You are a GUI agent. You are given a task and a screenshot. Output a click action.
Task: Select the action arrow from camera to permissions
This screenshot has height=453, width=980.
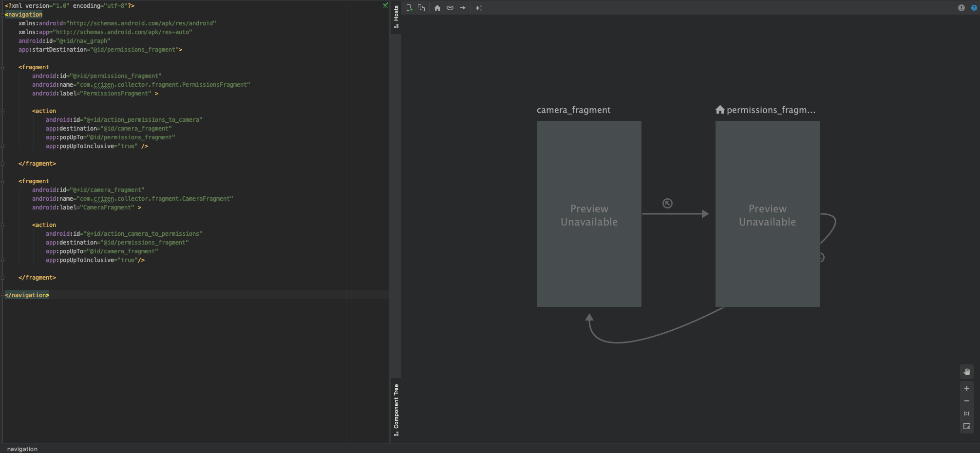coord(675,214)
